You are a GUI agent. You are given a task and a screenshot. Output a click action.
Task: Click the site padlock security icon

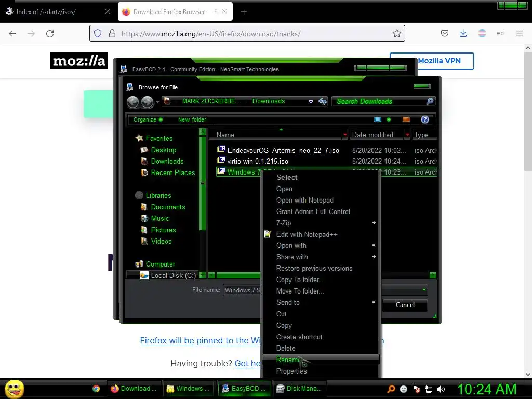pyautogui.click(x=112, y=34)
